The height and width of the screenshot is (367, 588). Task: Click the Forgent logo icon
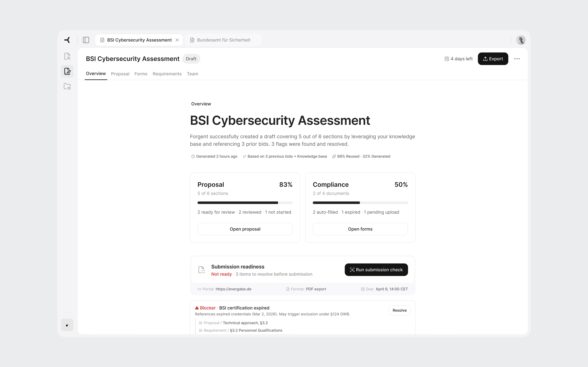pos(67,40)
